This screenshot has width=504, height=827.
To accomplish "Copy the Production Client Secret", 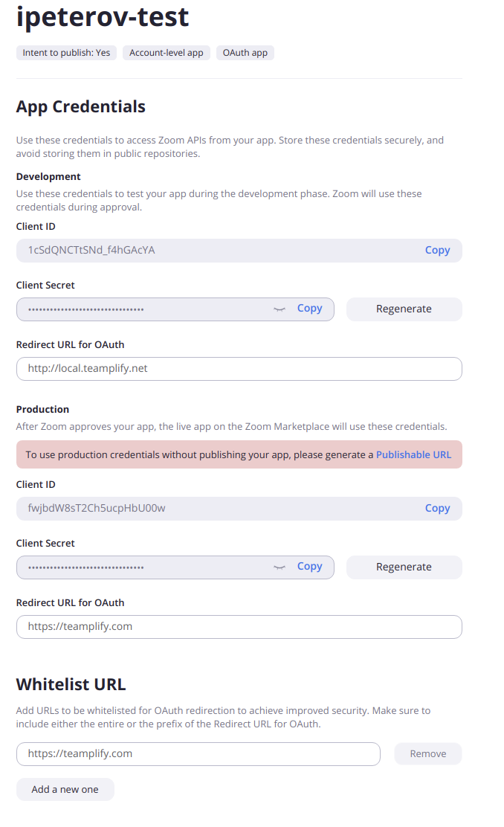I will (x=309, y=567).
